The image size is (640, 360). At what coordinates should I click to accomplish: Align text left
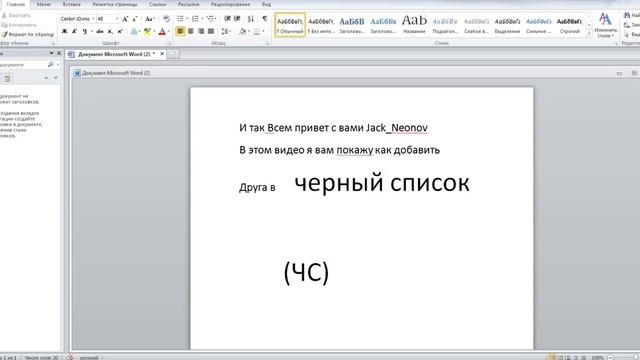click(x=180, y=31)
